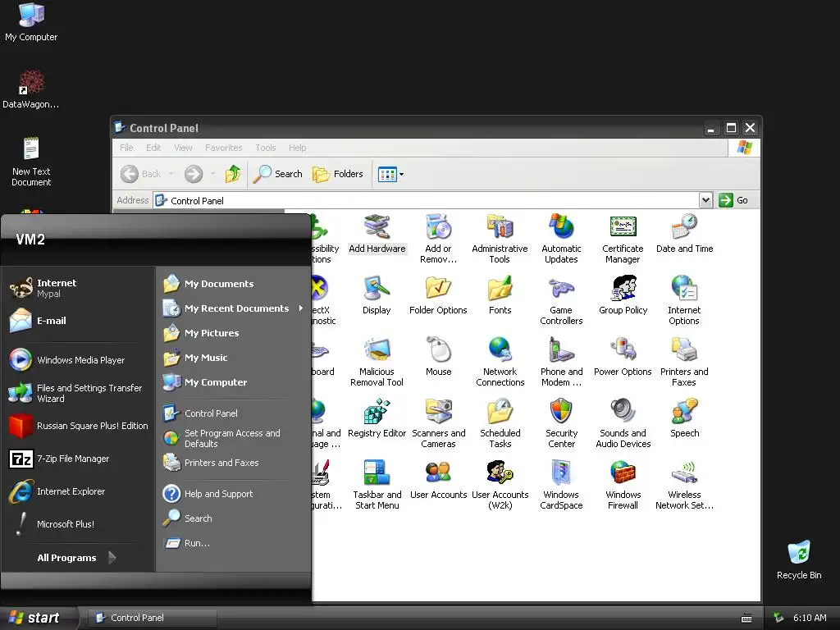Open Folder Options icon
This screenshot has height=630, width=840.
[x=438, y=295]
